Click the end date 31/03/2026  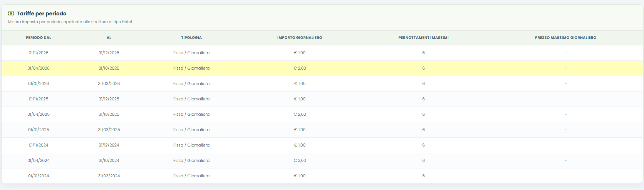click(x=109, y=83)
